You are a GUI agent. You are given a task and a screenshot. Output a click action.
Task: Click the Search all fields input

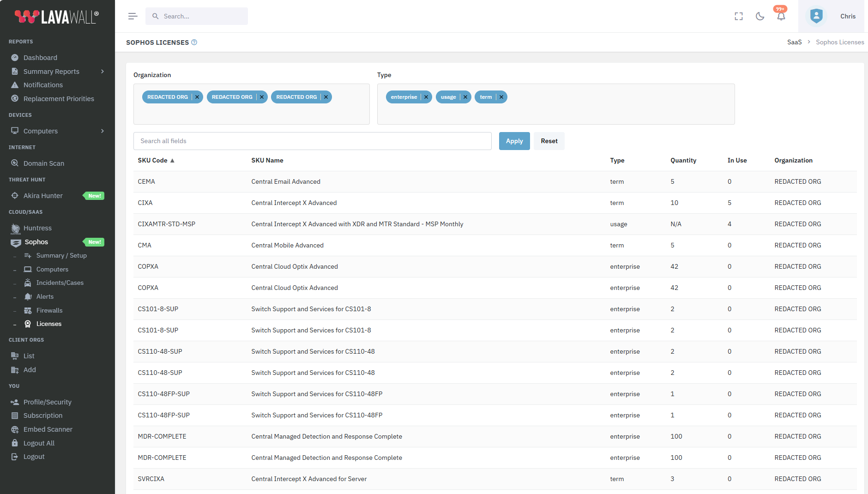click(x=312, y=141)
